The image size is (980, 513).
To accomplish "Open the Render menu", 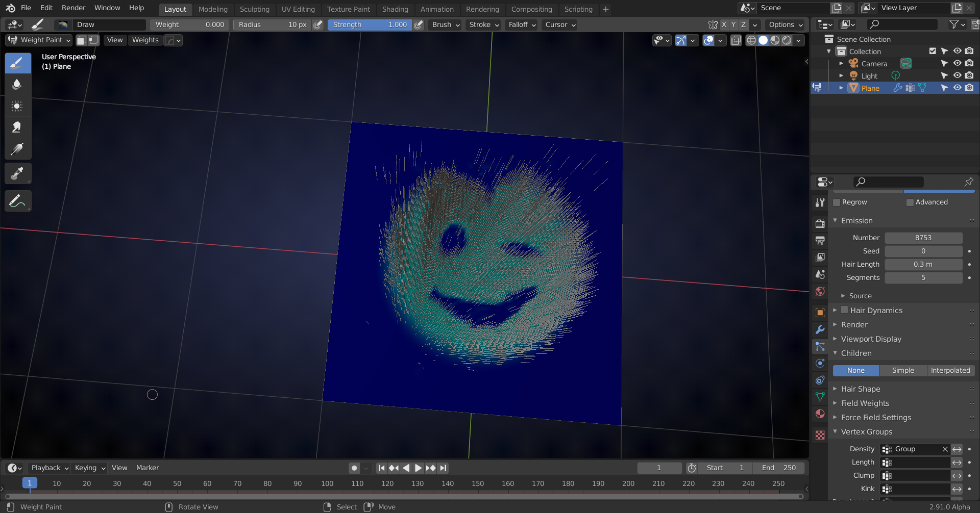I will click(73, 8).
